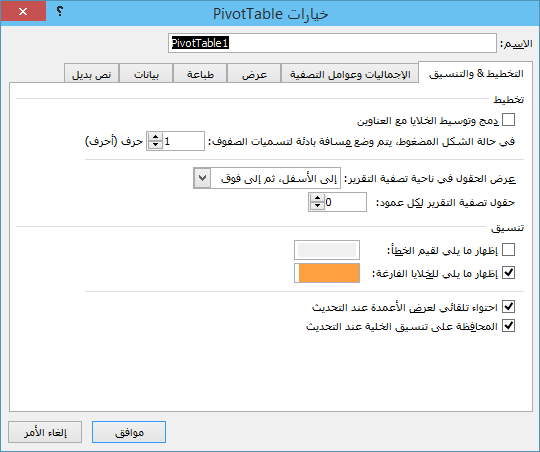
Task: Disable autofit column widths on update
Action: (508, 306)
